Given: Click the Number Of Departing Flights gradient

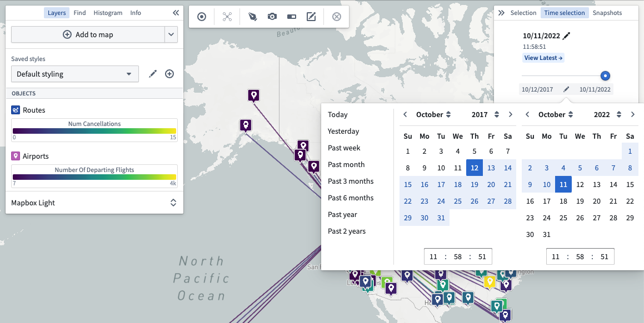Looking at the screenshot, I should point(94,177).
